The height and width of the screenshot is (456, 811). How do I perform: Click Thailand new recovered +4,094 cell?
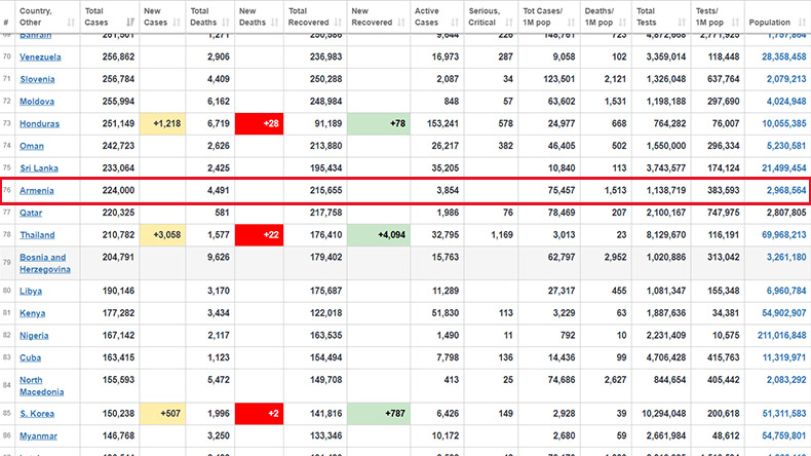379,235
